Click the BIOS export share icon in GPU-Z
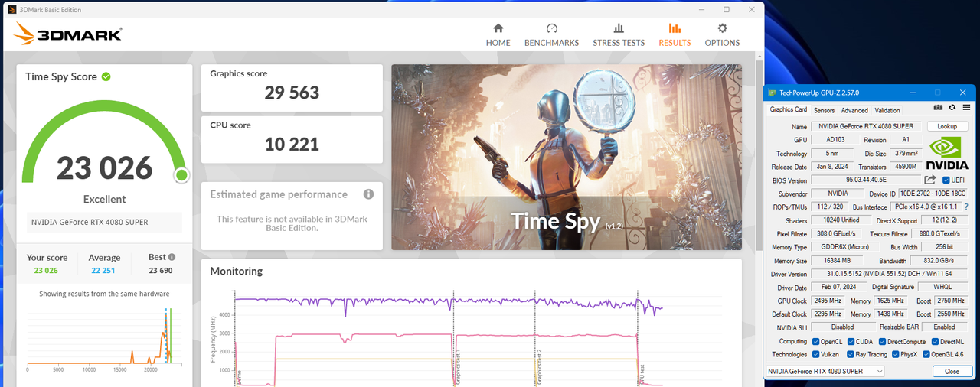The image size is (980, 387). pyautogui.click(x=930, y=180)
